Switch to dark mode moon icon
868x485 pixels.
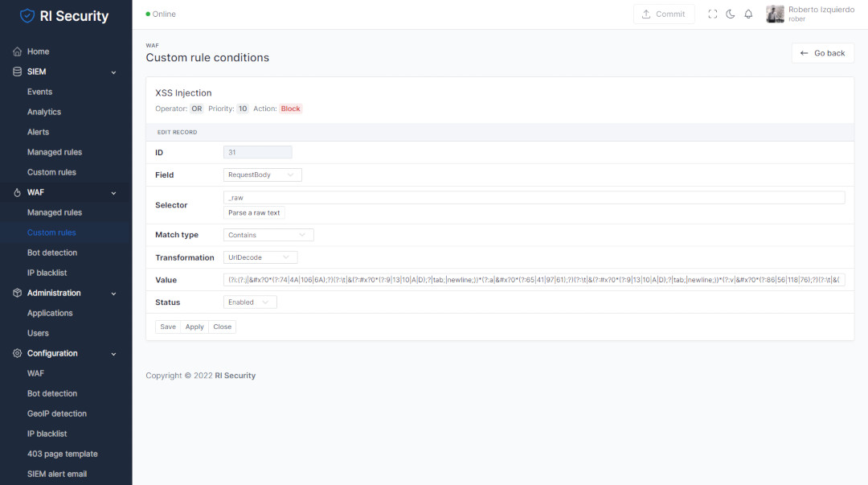(731, 14)
